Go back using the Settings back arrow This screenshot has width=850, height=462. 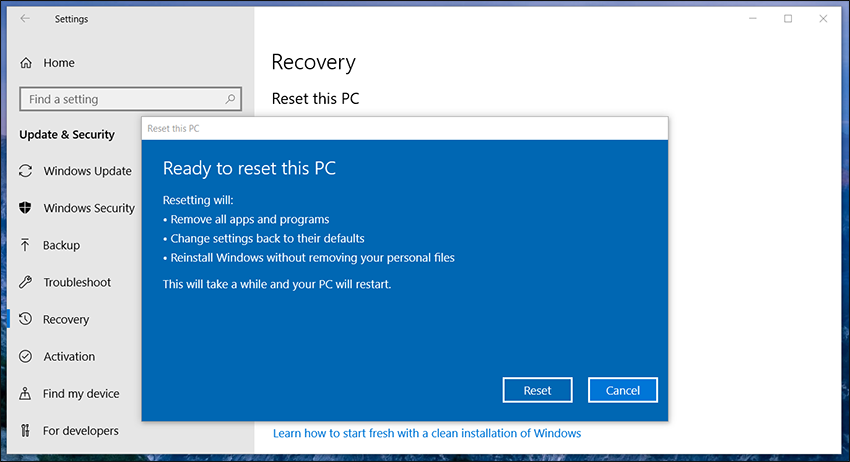25,18
